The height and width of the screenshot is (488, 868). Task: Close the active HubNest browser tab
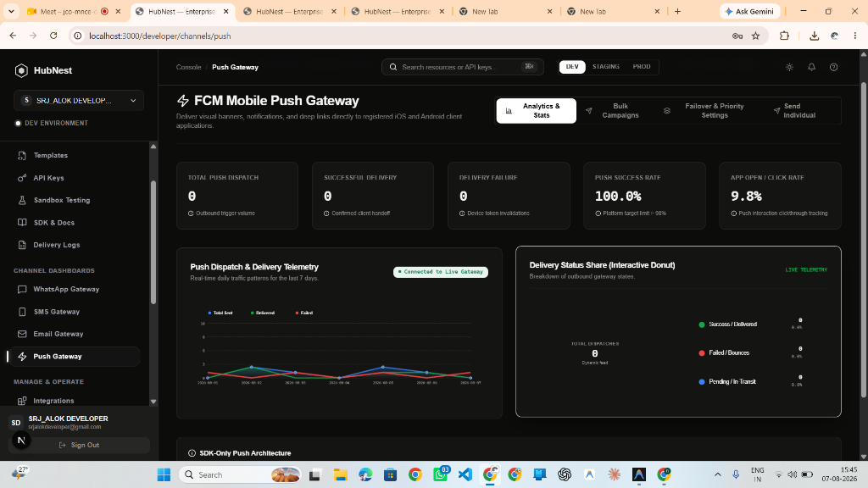coord(225,11)
